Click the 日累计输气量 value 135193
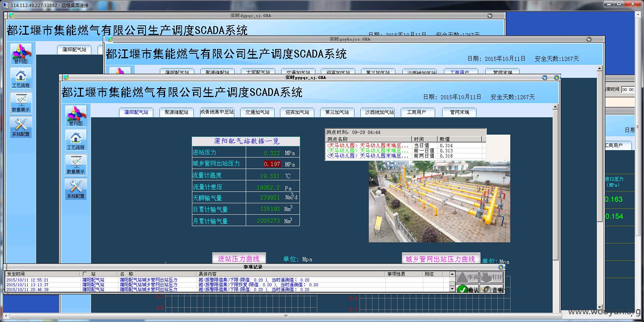Image resolution: width=644 pixels, height=322 pixels. tap(270, 209)
